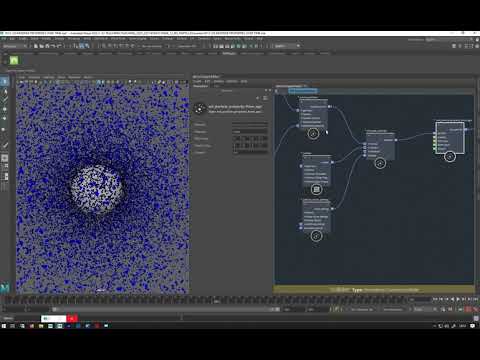Open the menu set dropdown on the status line
This screenshot has height=360, width=480.
pyautogui.click(x=14, y=46)
